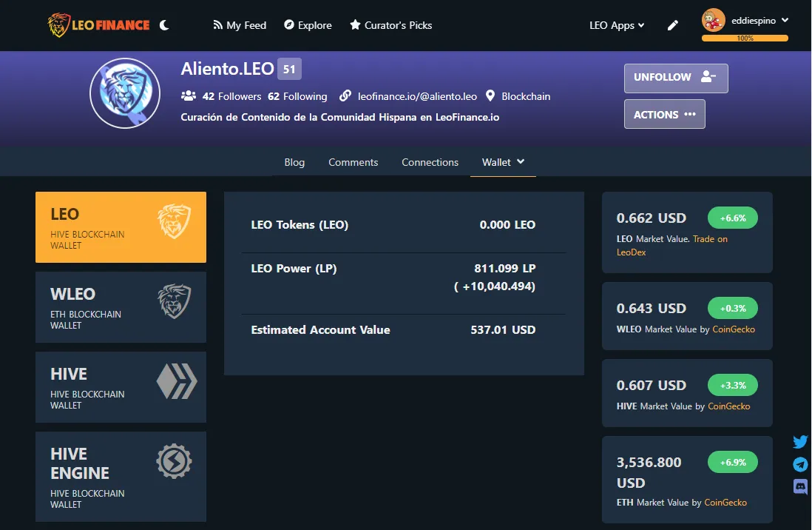Viewport: 812px width, 530px height.
Task: Select the HIVE blockchain wallet card
Action: (x=121, y=387)
